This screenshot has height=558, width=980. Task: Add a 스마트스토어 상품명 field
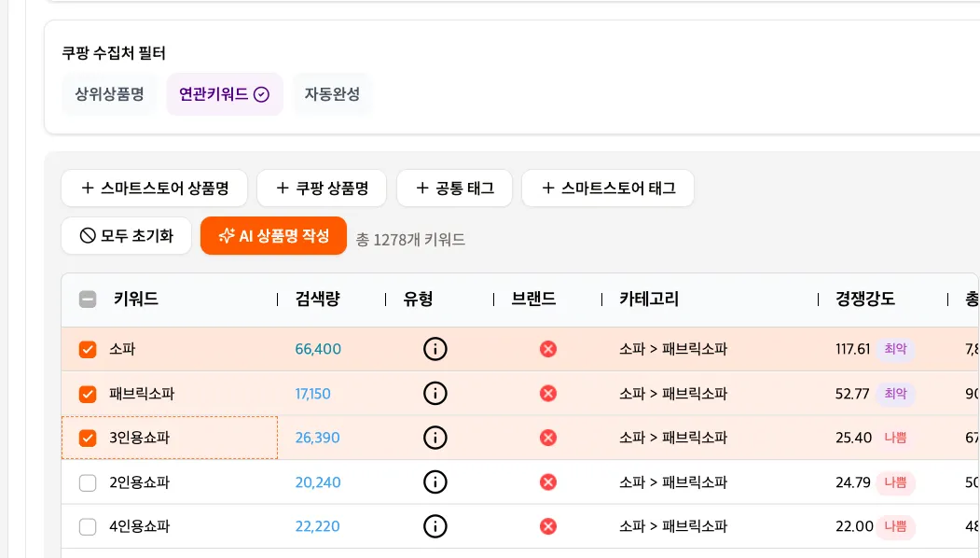[x=155, y=188]
